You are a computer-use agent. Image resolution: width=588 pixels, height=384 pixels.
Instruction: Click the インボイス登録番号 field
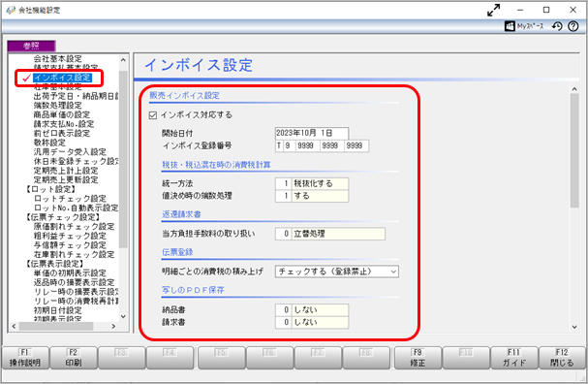(322, 145)
